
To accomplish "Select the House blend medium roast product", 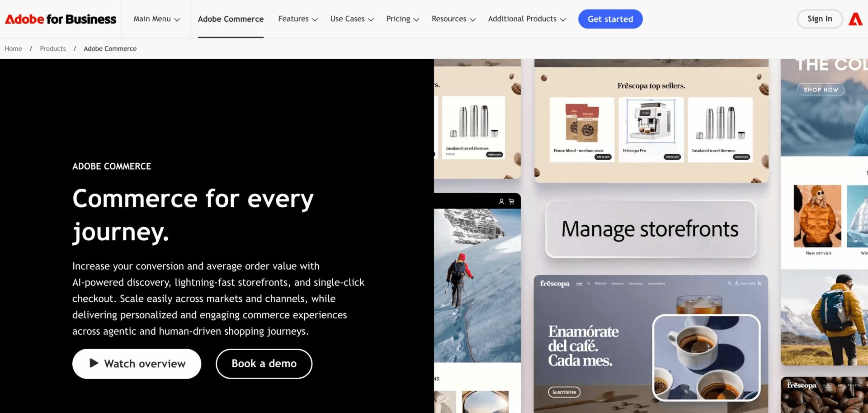I will [x=582, y=129].
